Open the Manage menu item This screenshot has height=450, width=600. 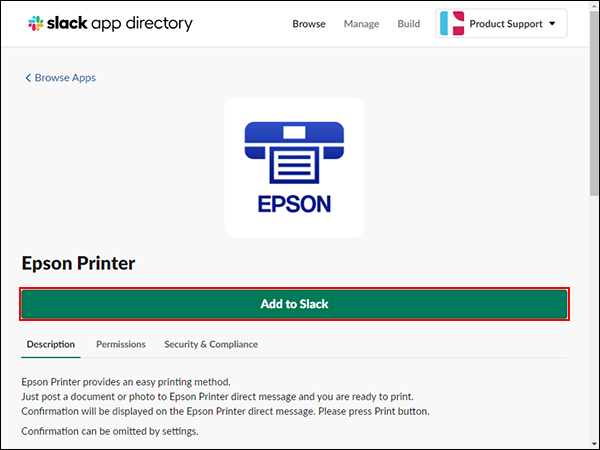361,24
